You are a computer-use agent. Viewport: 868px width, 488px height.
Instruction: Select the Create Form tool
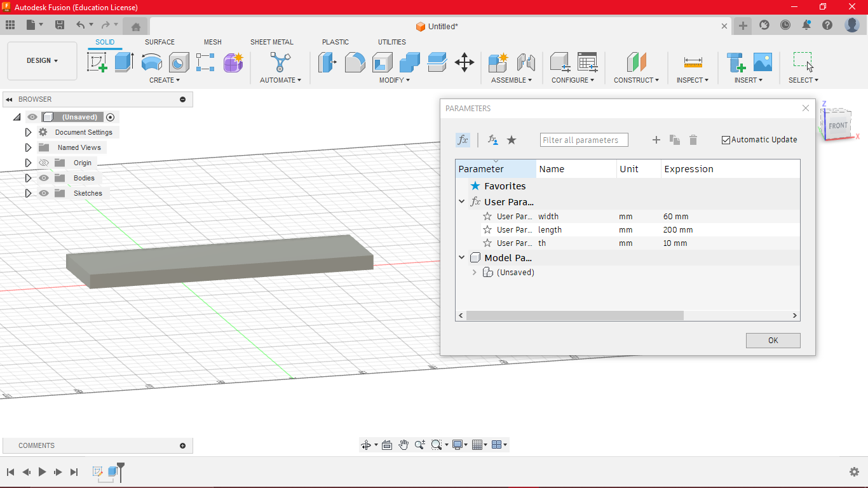click(233, 62)
